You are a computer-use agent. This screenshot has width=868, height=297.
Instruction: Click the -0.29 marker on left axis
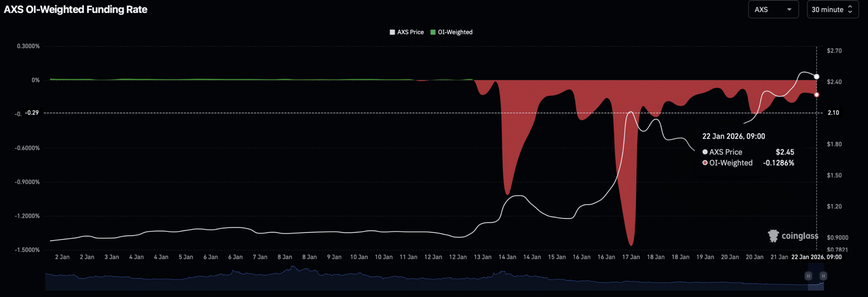[x=32, y=113]
